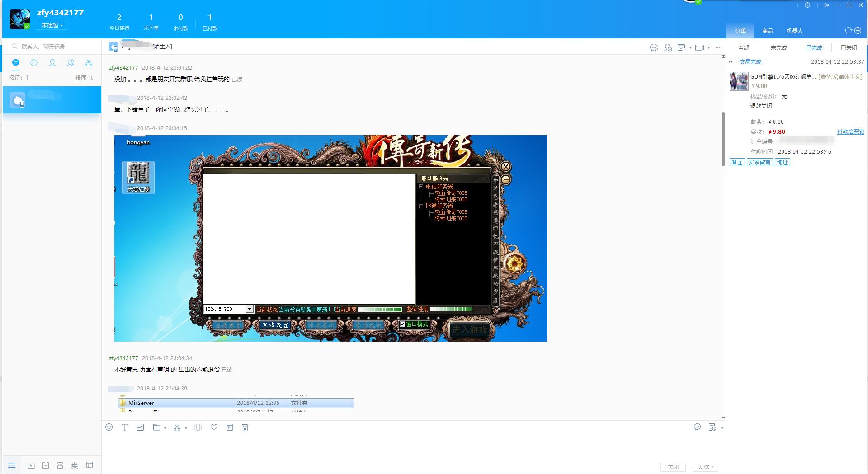Send a window shake
Image resolution: width=868 pixels, height=474 pixels.
click(x=198, y=427)
